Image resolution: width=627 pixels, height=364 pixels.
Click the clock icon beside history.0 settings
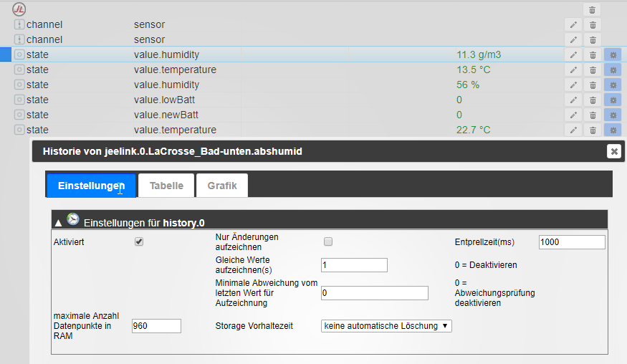pos(73,219)
